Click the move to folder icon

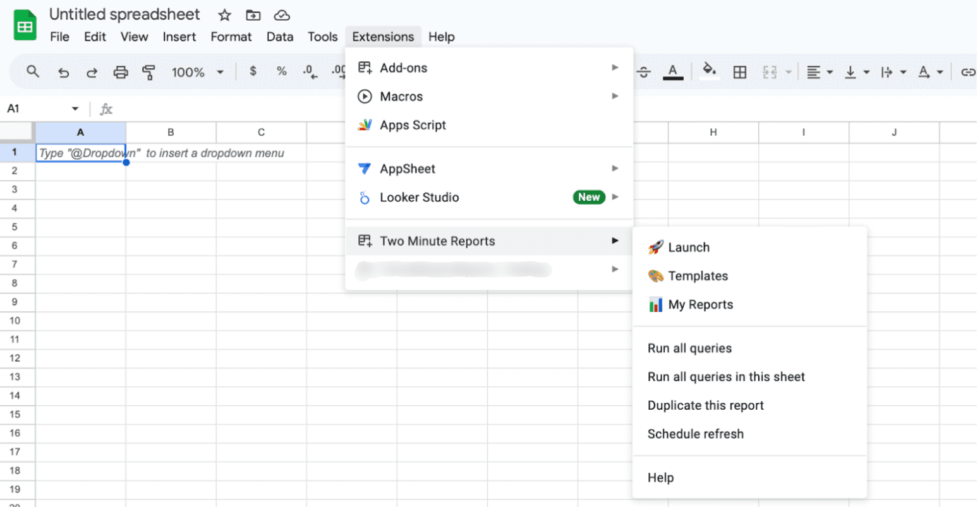pyautogui.click(x=253, y=15)
